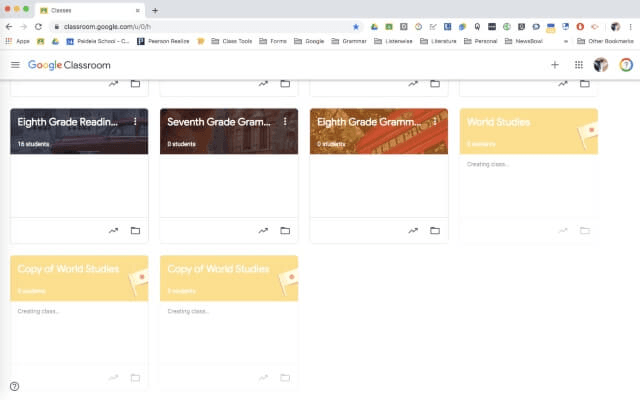Image resolution: width=640 pixels, height=400 pixels.
Task: Click the green extension icon beside Drive extension
Action: tap(389, 27)
